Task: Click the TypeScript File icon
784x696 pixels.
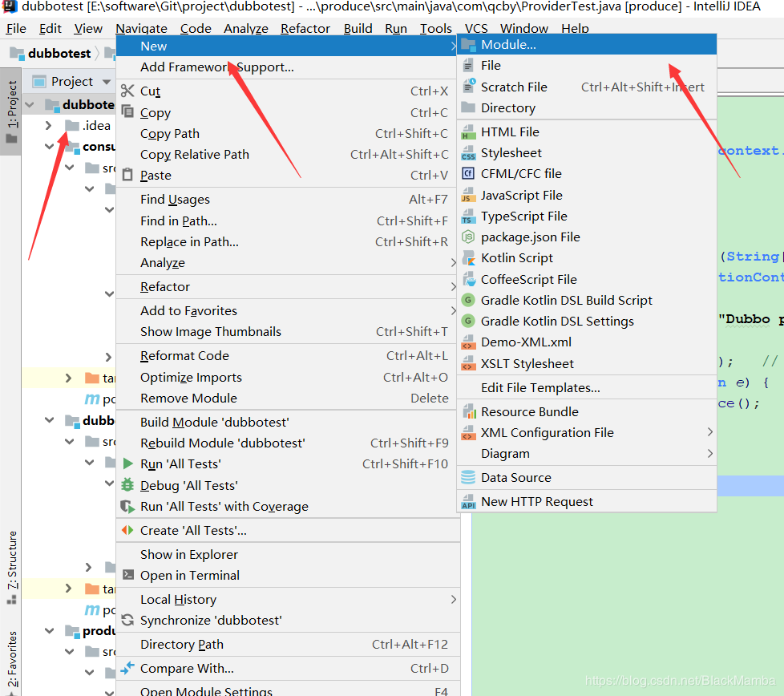Action: [468, 216]
